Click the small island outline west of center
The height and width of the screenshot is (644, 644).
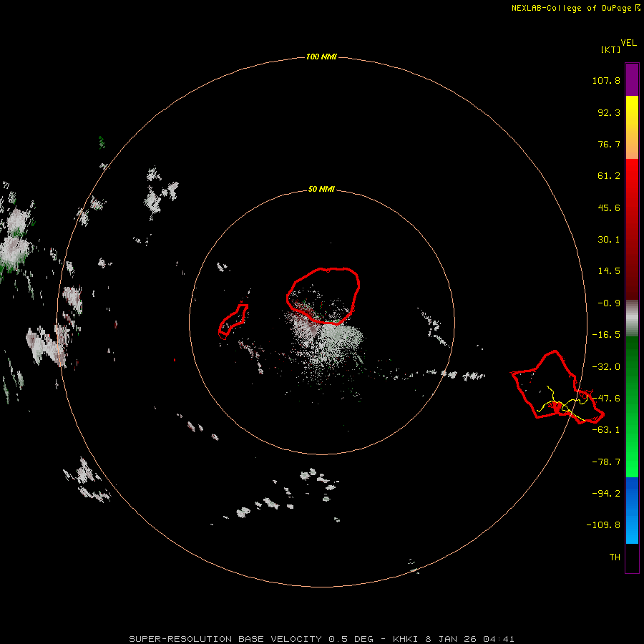[233, 321]
